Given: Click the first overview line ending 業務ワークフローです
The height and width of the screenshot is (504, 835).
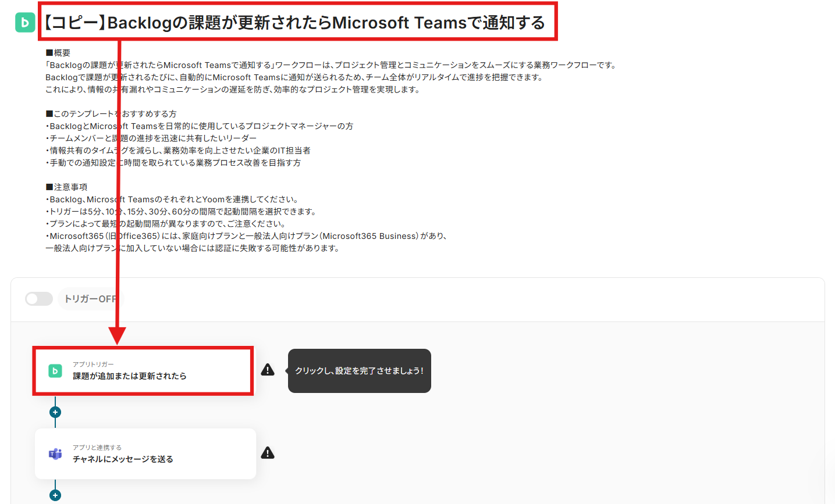Looking at the screenshot, I should [x=331, y=65].
